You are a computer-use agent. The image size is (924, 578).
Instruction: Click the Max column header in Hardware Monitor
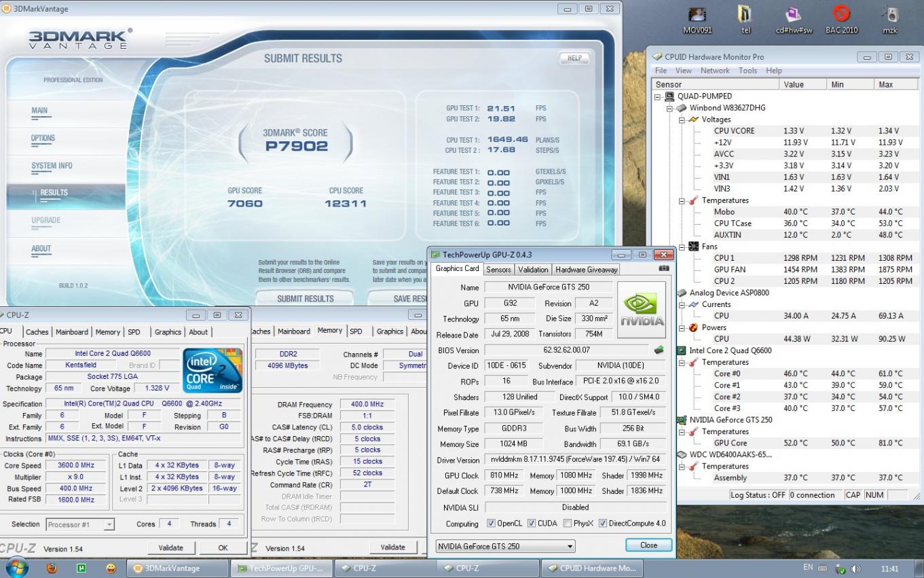(x=897, y=84)
